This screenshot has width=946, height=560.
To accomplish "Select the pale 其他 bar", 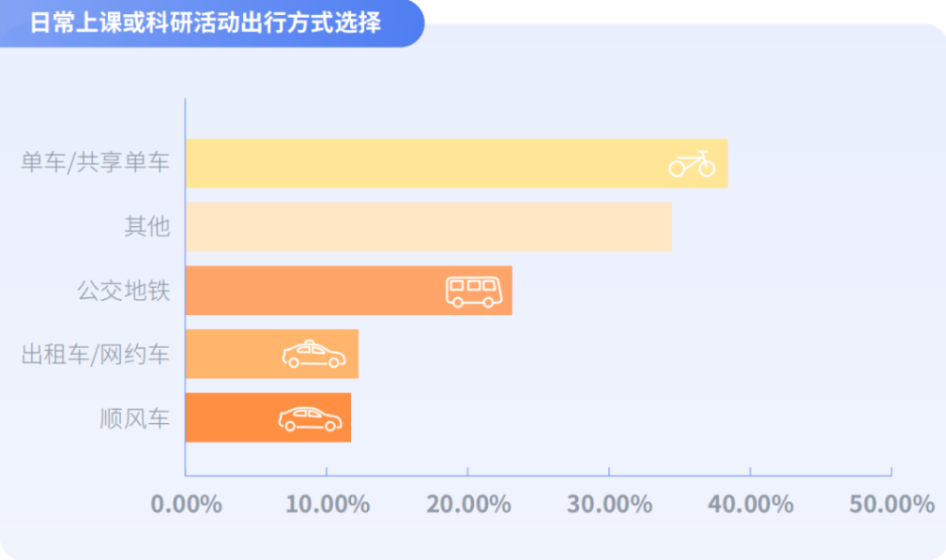I will pos(429,227).
